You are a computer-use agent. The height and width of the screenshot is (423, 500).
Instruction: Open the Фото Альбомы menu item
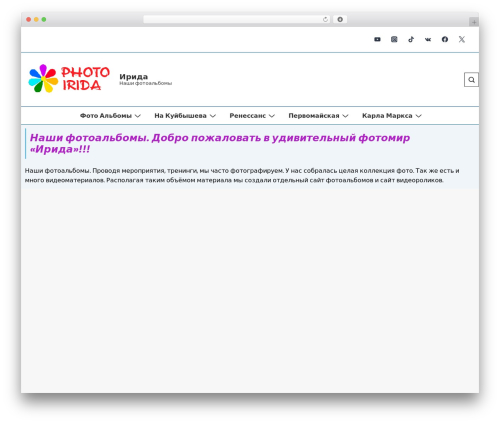106,116
